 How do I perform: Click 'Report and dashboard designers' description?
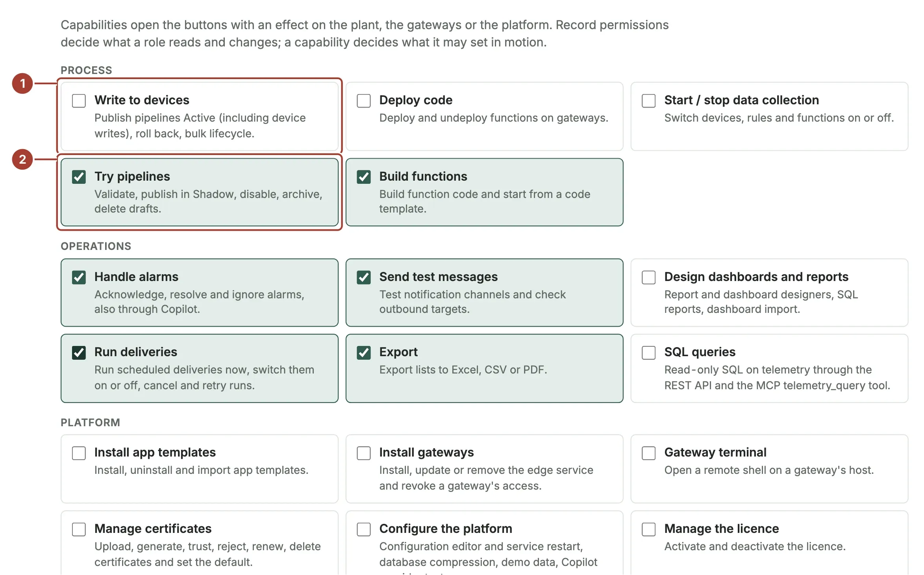[x=761, y=302]
